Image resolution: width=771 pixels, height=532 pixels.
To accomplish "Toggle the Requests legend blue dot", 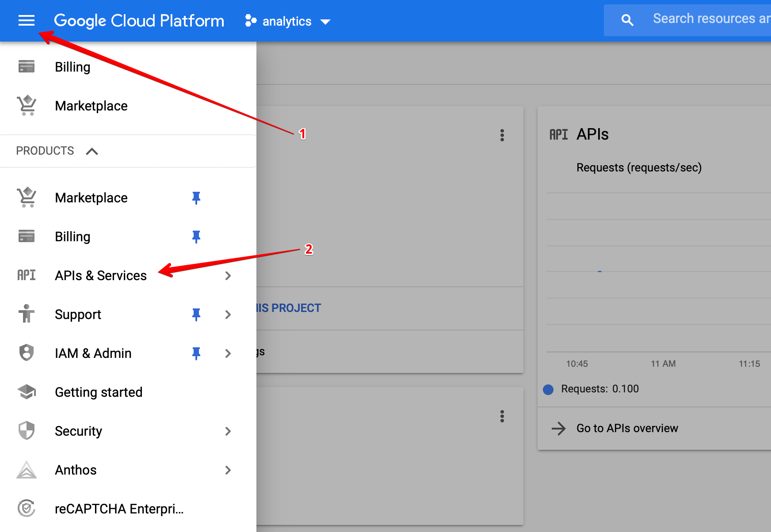I will (548, 389).
